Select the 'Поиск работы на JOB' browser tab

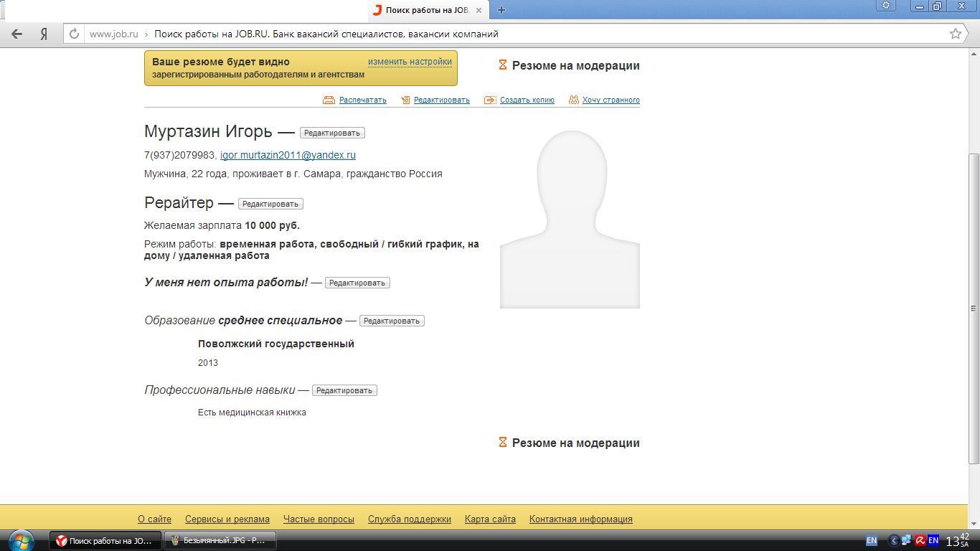coord(428,10)
